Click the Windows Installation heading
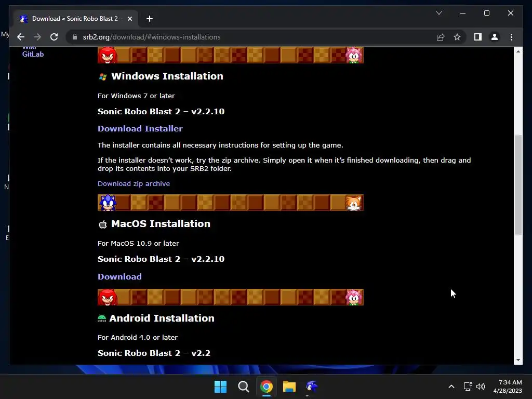The height and width of the screenshot is (399, 532). click(167, 76)
